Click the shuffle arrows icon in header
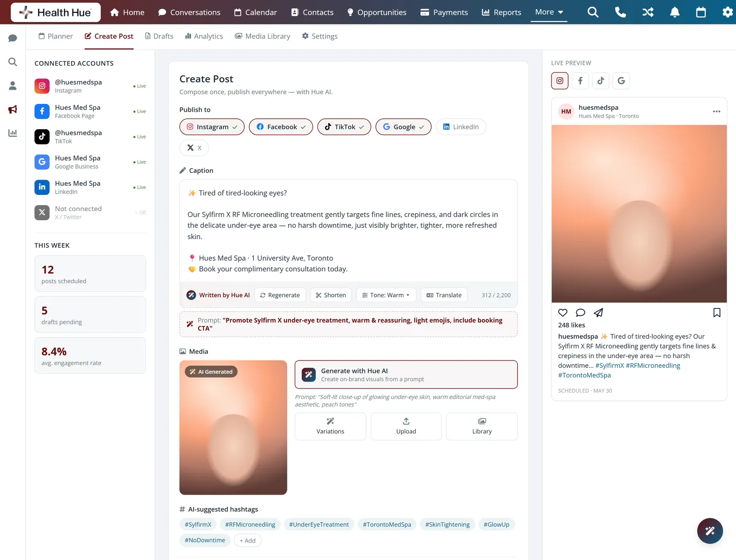 click(x=648, y=12)
